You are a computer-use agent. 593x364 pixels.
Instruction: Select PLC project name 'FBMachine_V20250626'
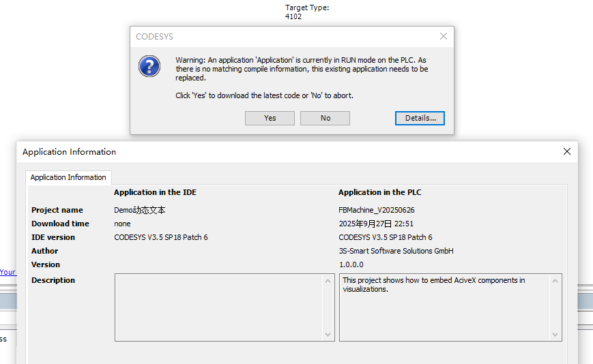coord(377,210)
